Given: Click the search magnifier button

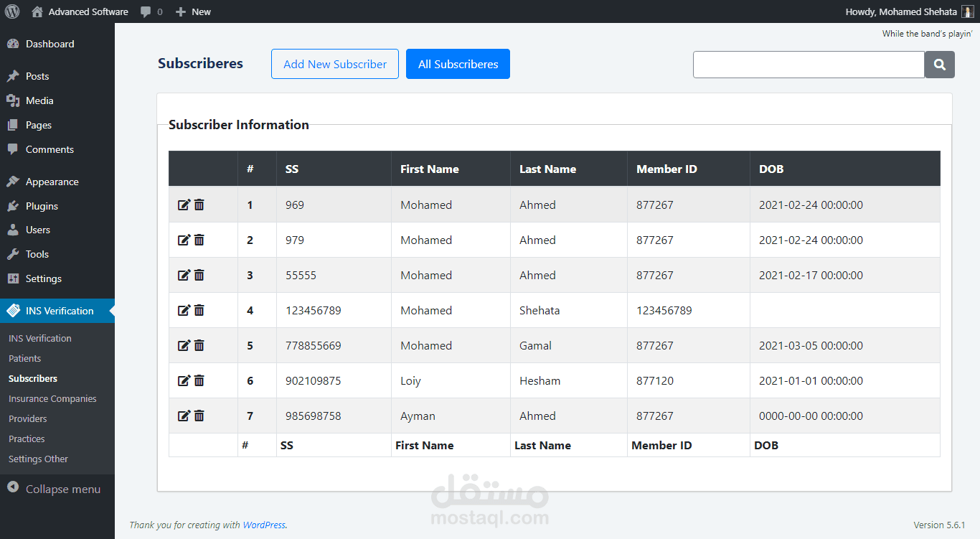Looking at the screenshot, I should 940,65.
